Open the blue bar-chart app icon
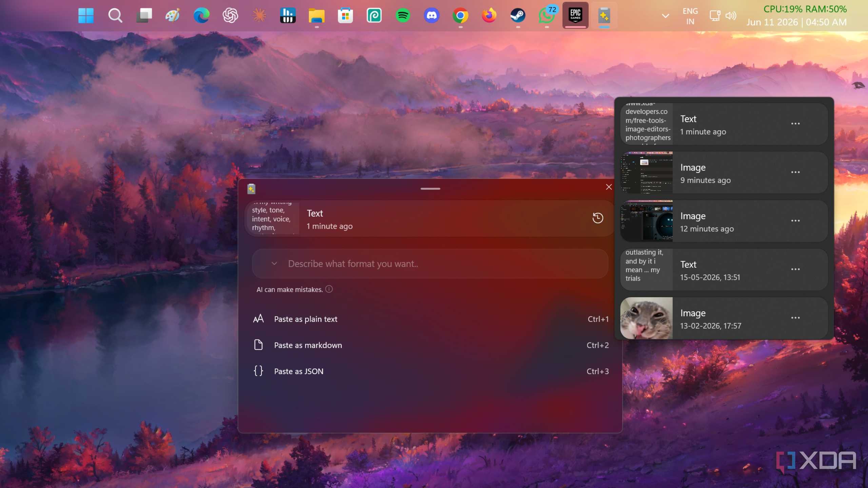This screenshot has width=868, height=488. 288,16
